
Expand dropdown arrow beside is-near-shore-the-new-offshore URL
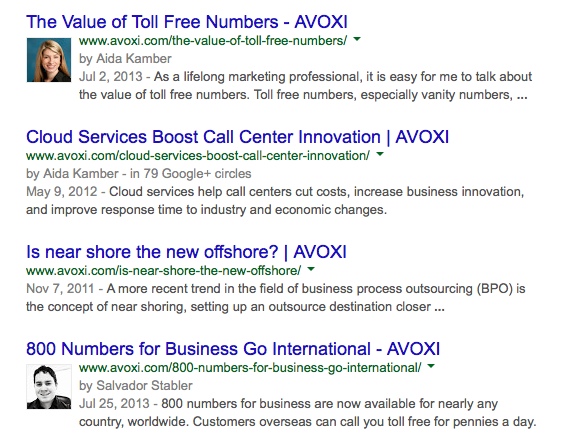pyautogui.click(x=311, y=269)
